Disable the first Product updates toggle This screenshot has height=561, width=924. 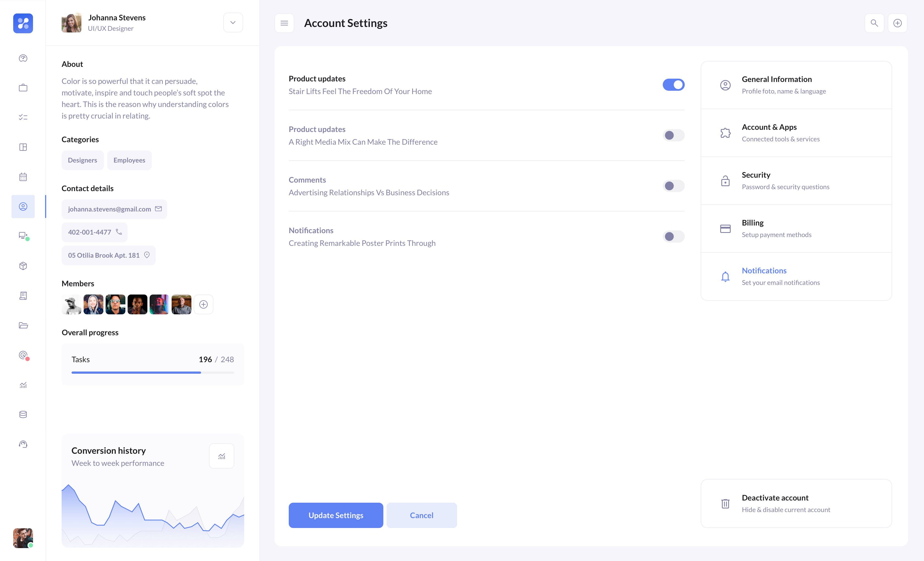point(673,85)
